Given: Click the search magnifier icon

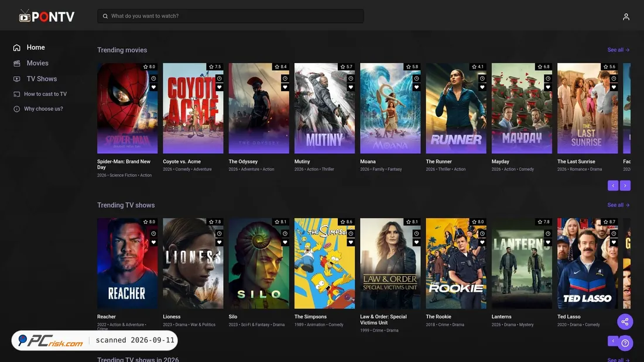Looking at the screenshot, I should pos(105,16).
